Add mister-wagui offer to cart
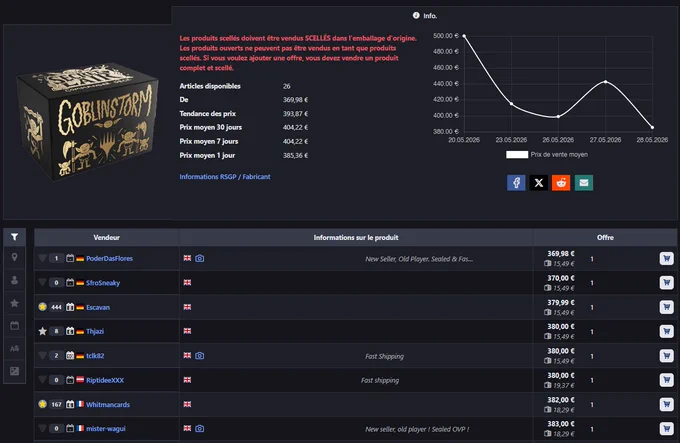This screenshot has height=443, width=680. click(x=667, y=429)
